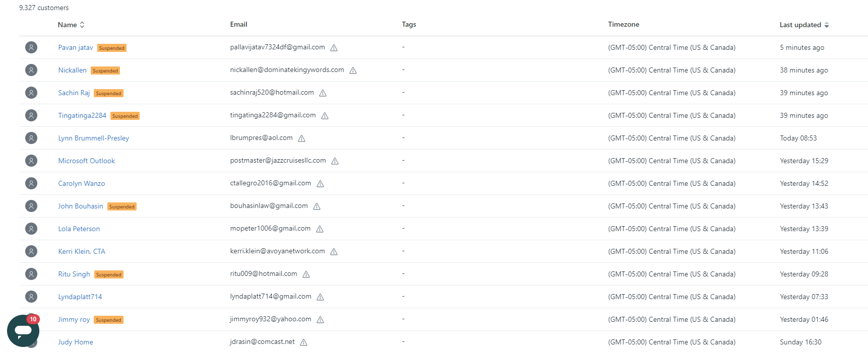The height and width of the screenshot is (353, 868).
Task: Click the Email column header
Action: tap(238, 24)
